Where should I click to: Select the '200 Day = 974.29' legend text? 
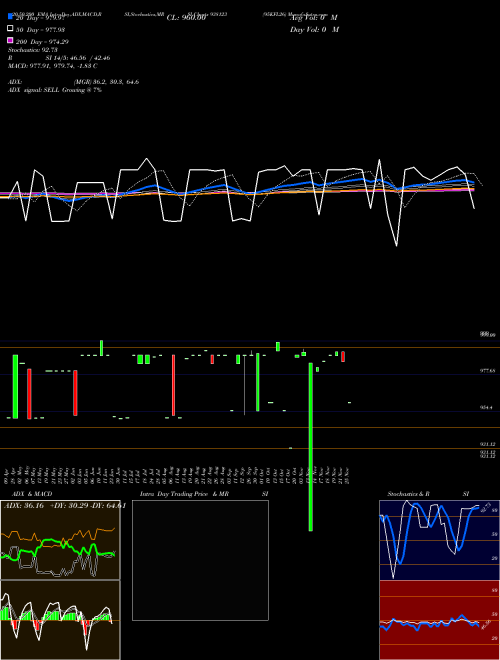pos(42,42)
